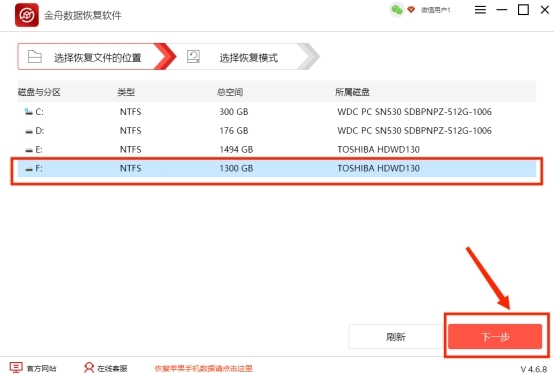Select the D: drive icon
This screenshot has width=554, height=376.
29,131
